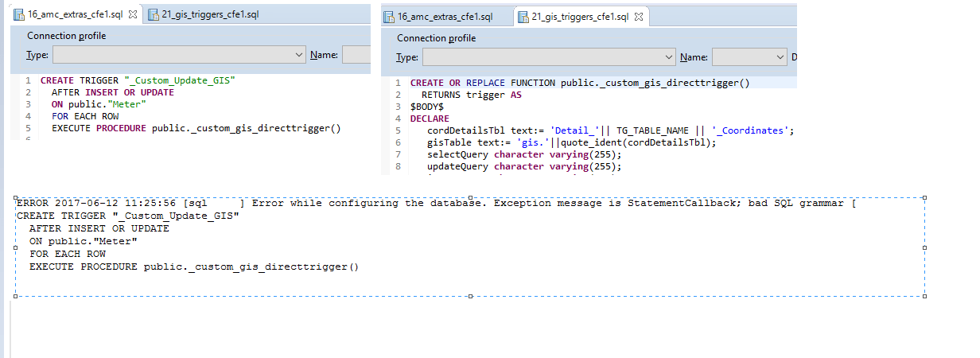
Task: Click the line AFTER INSERT OR UPDATE in left editor
Action: pos(112,92)
